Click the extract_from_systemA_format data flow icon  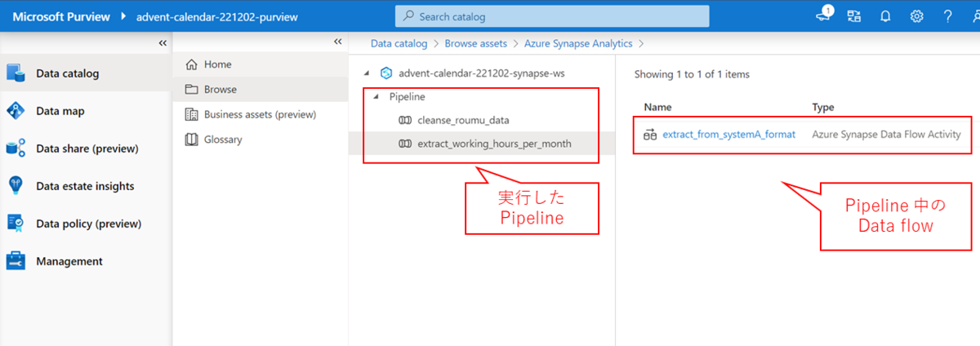click(650, 134)
